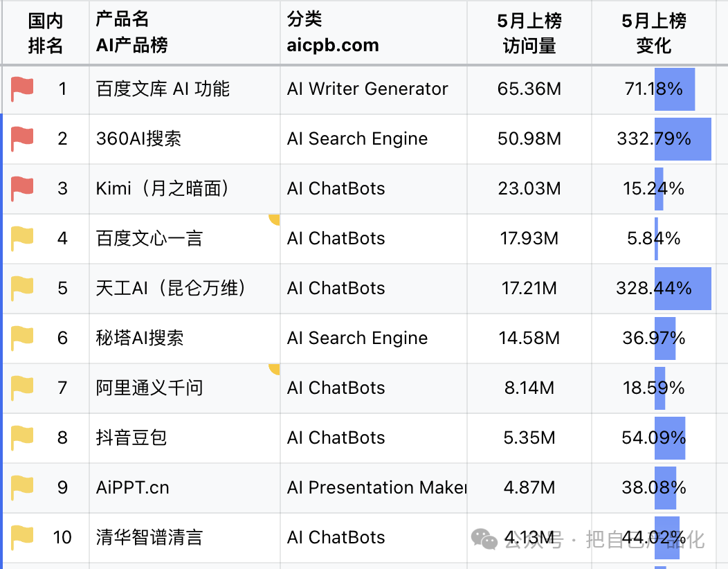This screenshot has width=728, height=569.
Task: Click the 15.24% change cell
Action: point(654,188)
